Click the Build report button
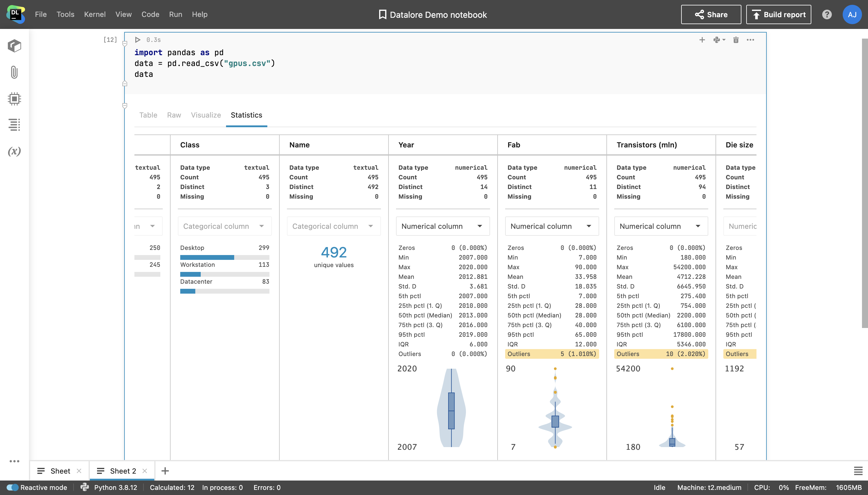The image size is (868, 495). pos(778,14)
